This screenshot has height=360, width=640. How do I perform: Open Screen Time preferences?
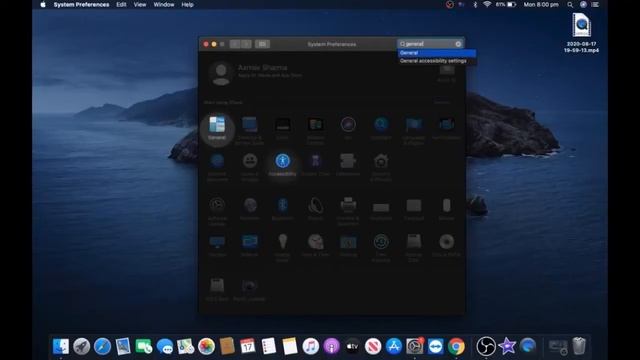[316, 161]
